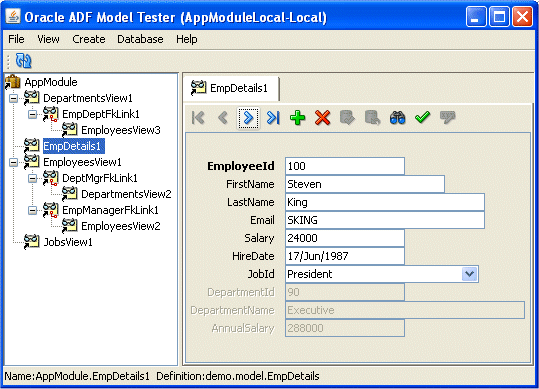Minimize the Oracle ADF Model Tester window

(476, 16)
